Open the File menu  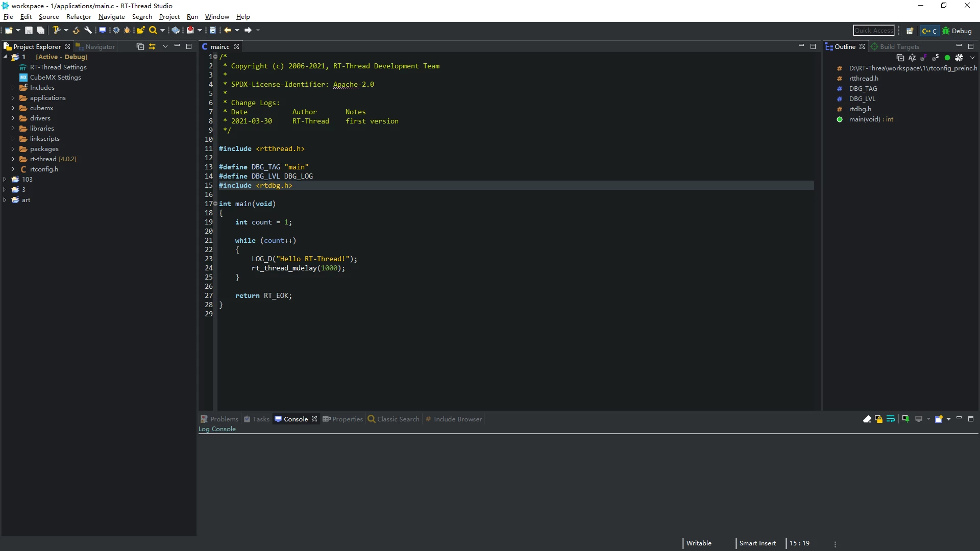point(8,17)
